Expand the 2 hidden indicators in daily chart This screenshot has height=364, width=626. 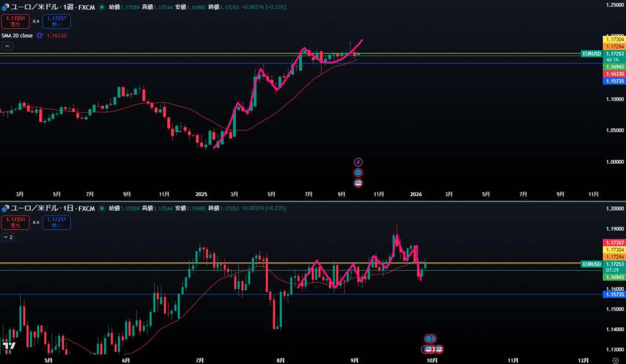coord(7,236)
